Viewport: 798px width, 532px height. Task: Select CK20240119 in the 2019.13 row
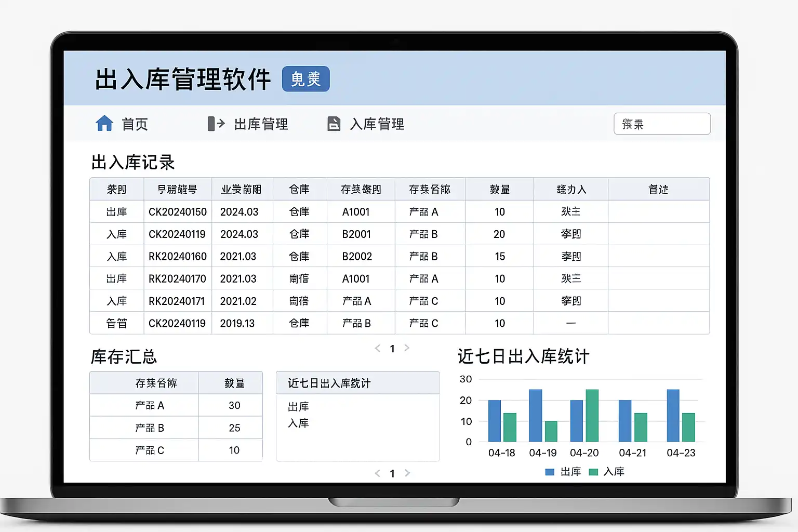[x=177, y=324]
